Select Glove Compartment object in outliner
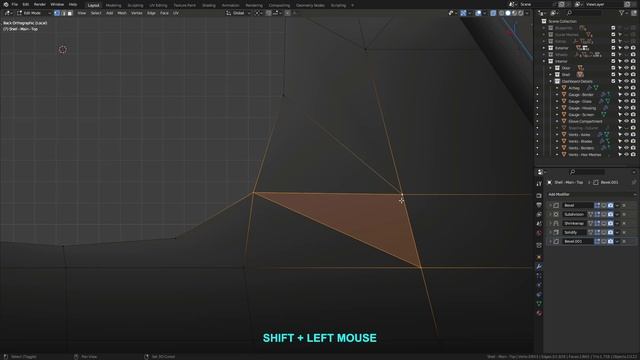The height and width of the screenshot is (360, 640). (x=585, y=121)
